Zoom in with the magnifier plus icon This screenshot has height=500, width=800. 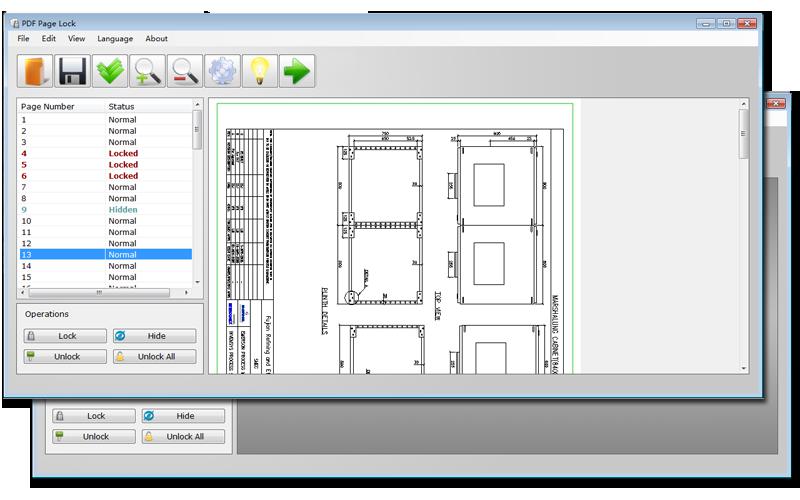coord(147,71)
